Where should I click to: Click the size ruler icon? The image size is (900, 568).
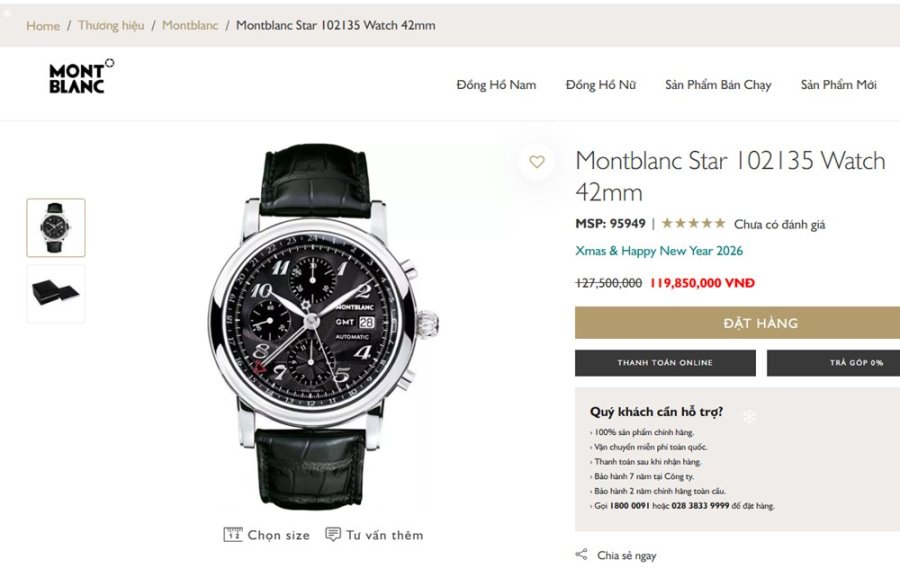(233, 535)
